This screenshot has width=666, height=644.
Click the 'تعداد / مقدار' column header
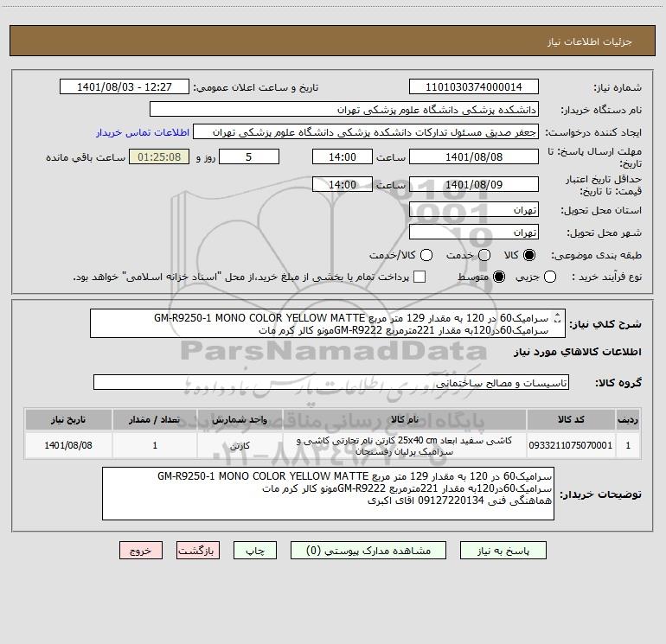tap(155, 420)
